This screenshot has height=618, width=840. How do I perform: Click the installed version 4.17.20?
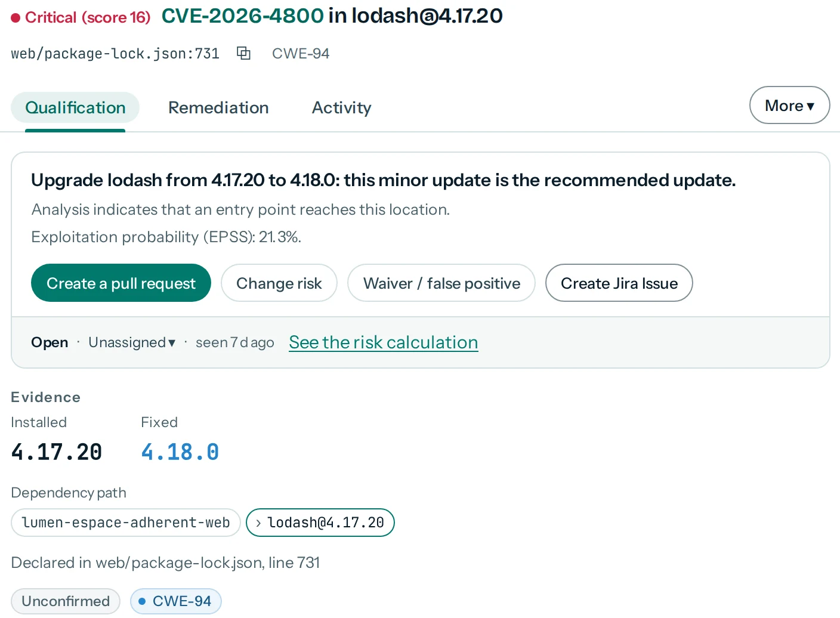(57, 452)
